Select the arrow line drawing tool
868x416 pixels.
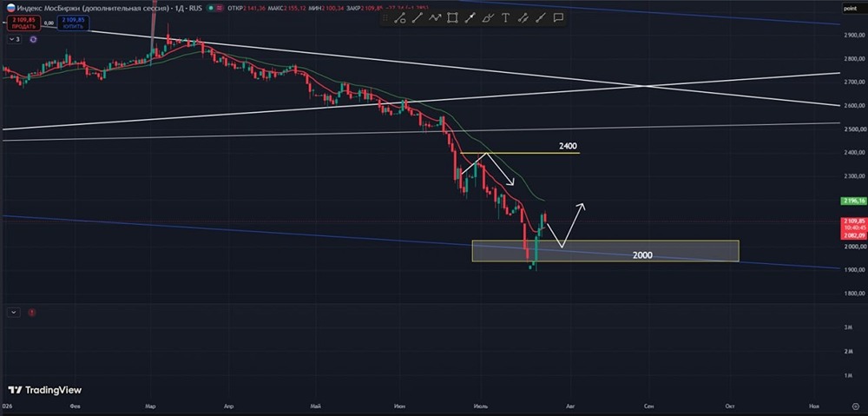point(470,17)
